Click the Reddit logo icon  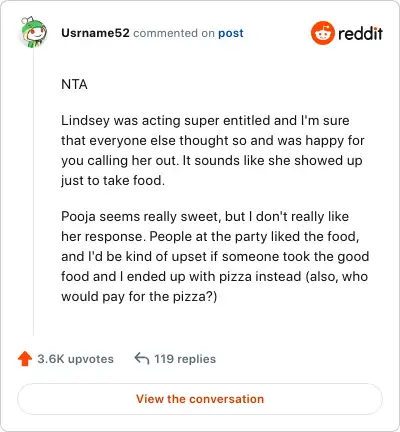(322, 33)
